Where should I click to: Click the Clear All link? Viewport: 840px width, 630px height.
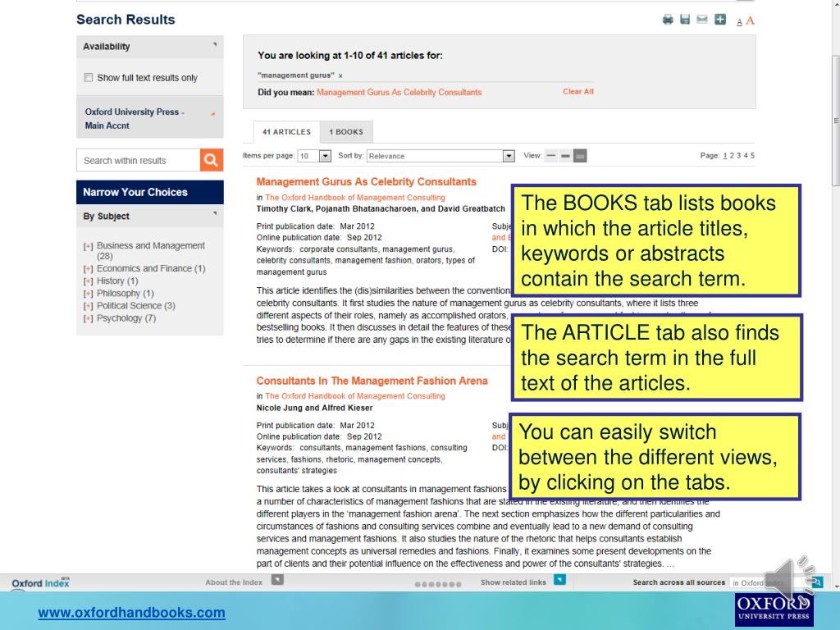click(578, 92)
